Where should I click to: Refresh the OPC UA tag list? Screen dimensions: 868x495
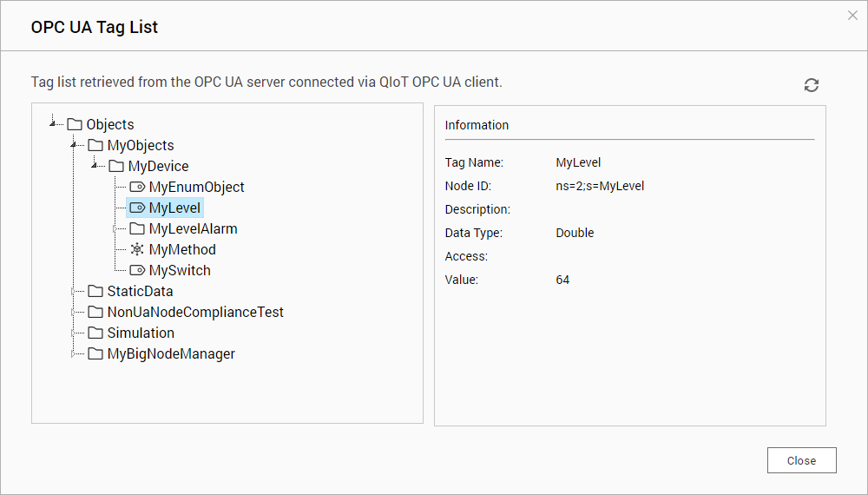tap(811, 85)
